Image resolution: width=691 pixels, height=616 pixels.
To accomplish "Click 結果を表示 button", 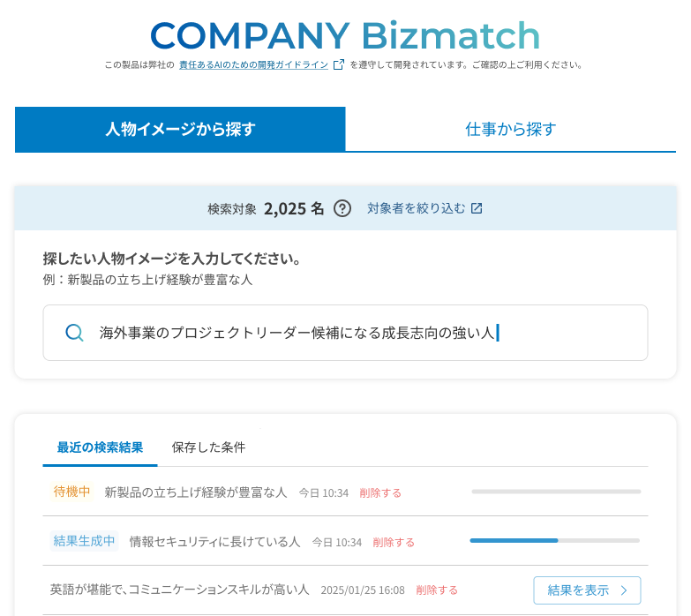I will point(587,590).
